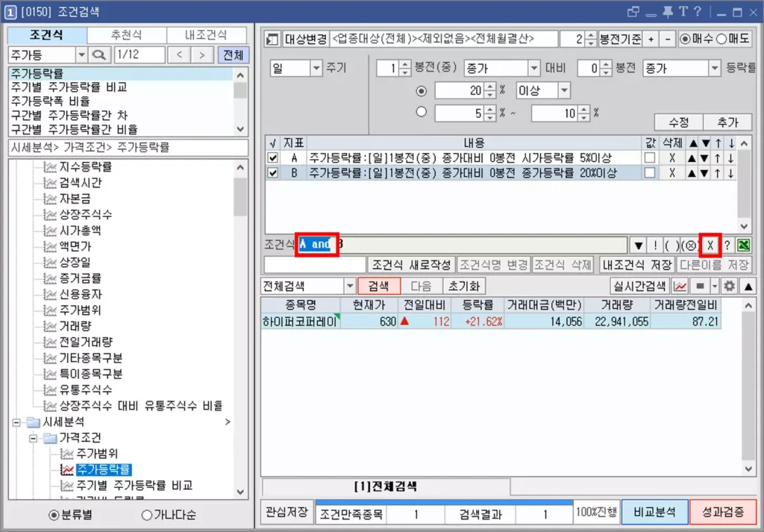
Task: Click the black up-triangle button right of the gear
Action: tap(748, 286)
